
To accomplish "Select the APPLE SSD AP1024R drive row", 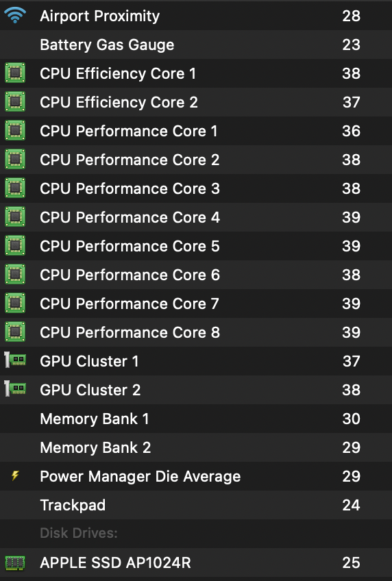I will tap(196, 563).
